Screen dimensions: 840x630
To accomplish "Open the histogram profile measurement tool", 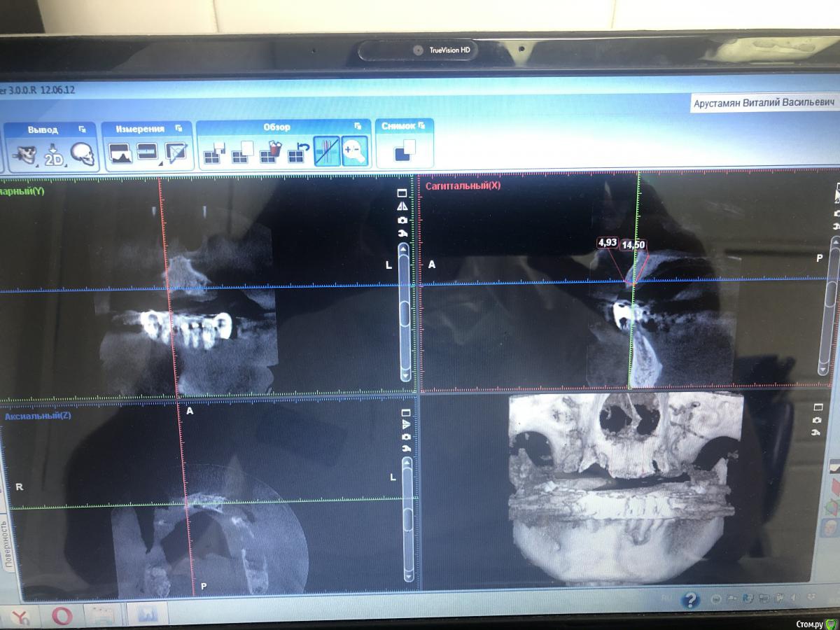I will tap(121, 153).
